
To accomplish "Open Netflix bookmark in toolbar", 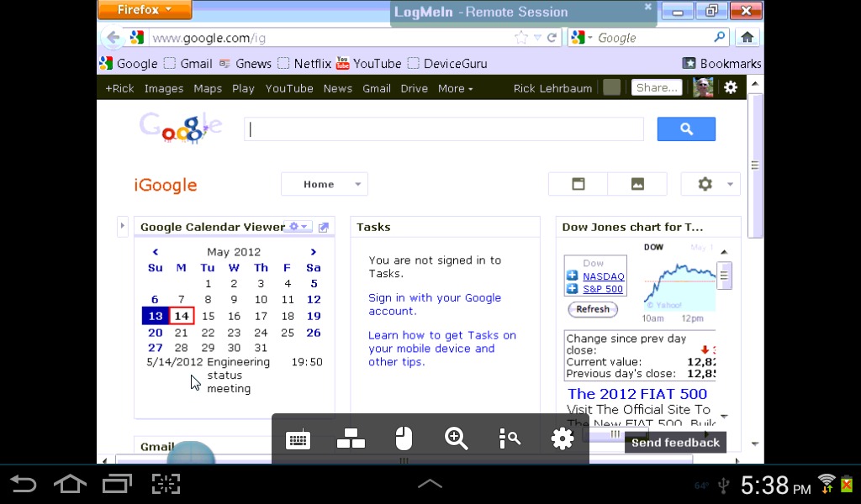I will [305, 64].
